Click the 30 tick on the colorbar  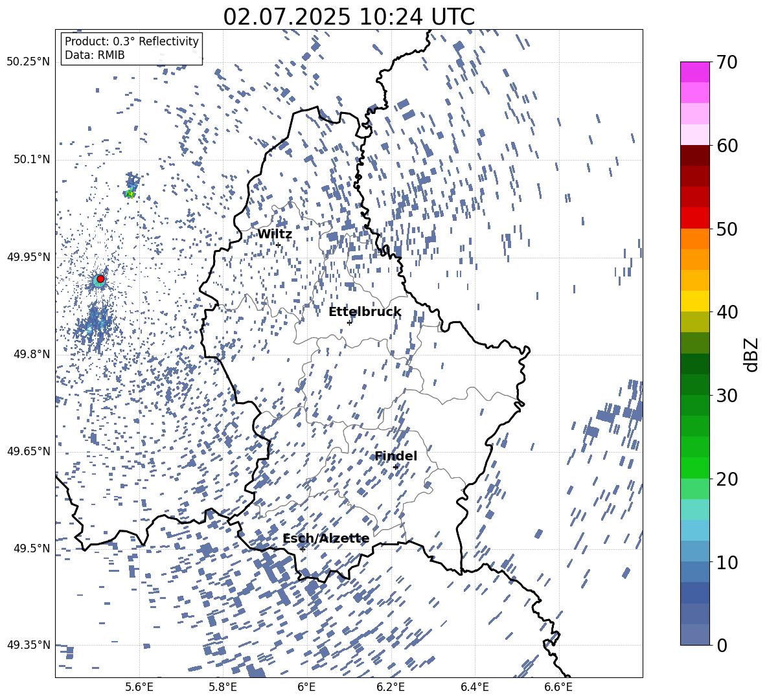click(727, 395)
